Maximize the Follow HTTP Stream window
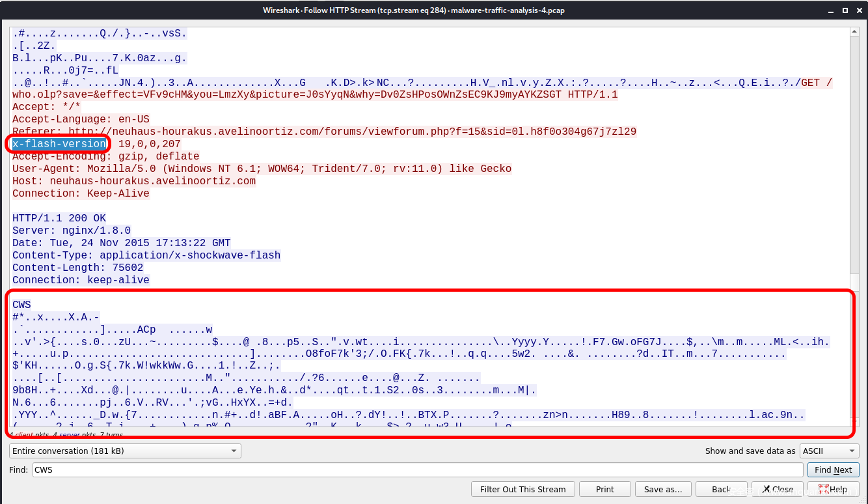This screenshot has height=504, width=868. (845, 10)
